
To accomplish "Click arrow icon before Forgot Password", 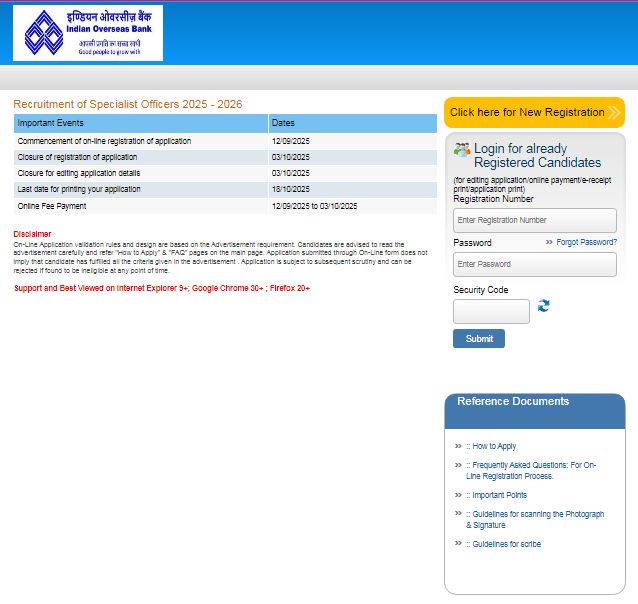I will coord(549,242).
